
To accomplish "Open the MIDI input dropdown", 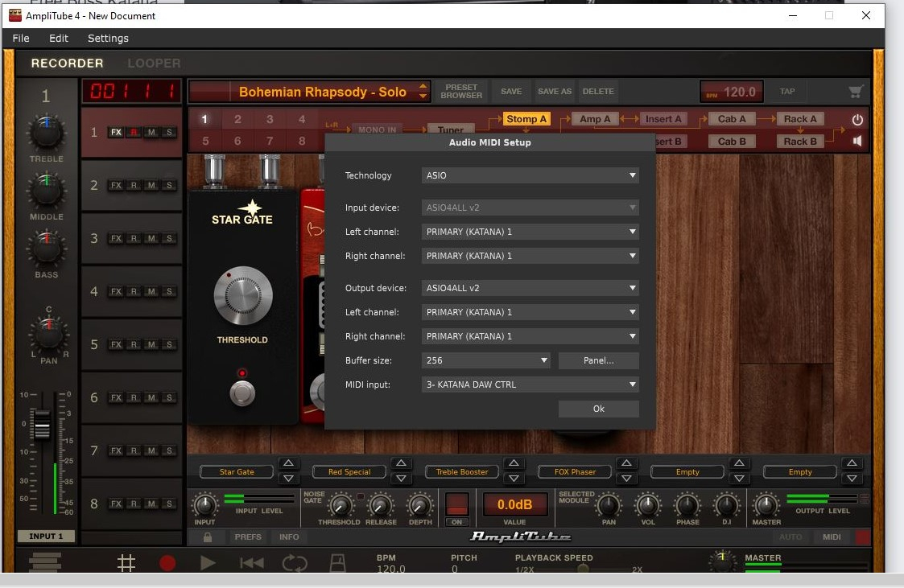I will pos(530,384).
